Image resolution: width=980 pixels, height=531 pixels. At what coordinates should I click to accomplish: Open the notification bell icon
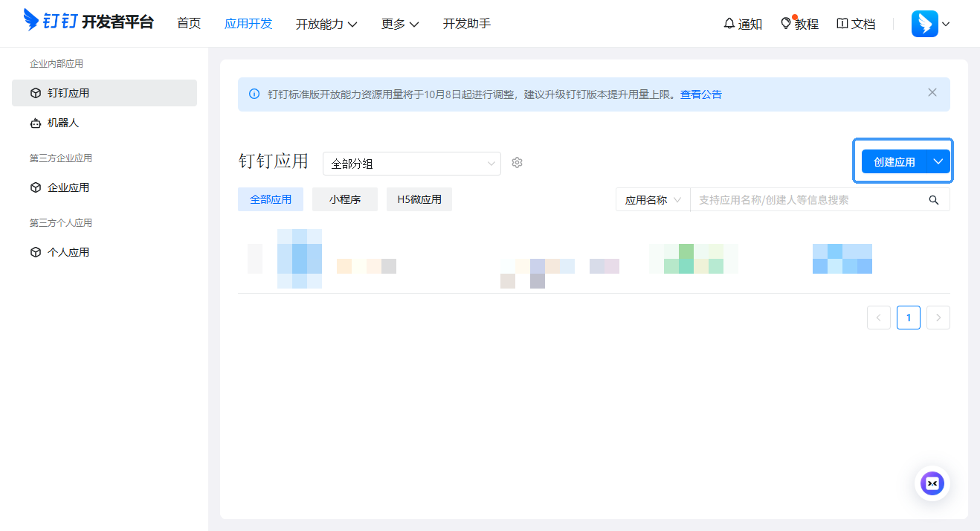729,24
